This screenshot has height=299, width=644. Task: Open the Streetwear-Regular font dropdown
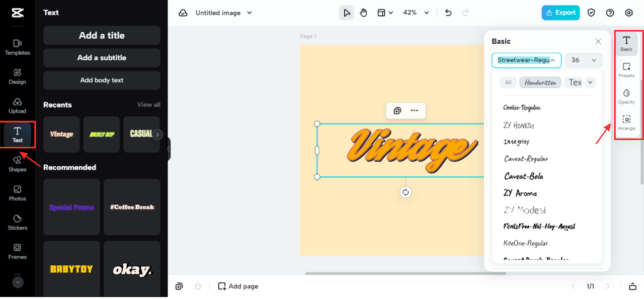point(526,60)
